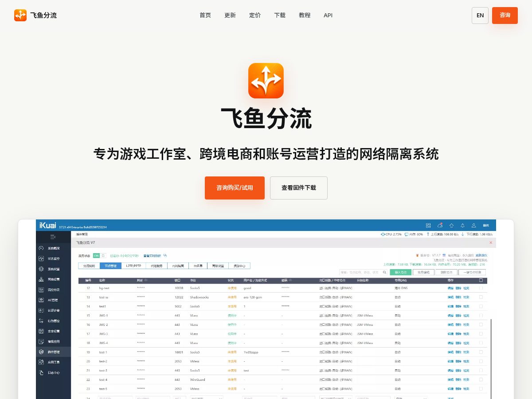The height and width of the screenshot is (399, 532).
Task: Open AC管理 in the iKuai sidebar
Action: tap(53, 300)
